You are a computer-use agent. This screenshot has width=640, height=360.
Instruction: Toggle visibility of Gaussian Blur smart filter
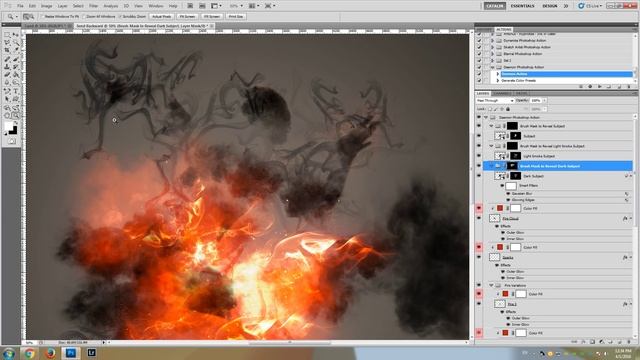pos(508,193)
